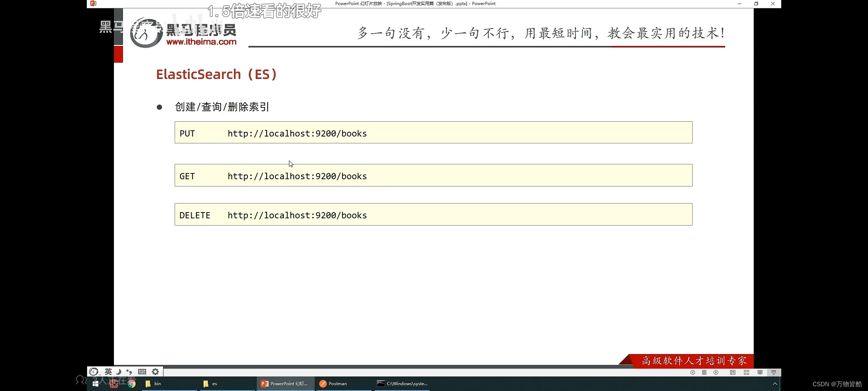Show hidden system tray icons
Viewport: 868px width, 391px height.
click(775, 384)
